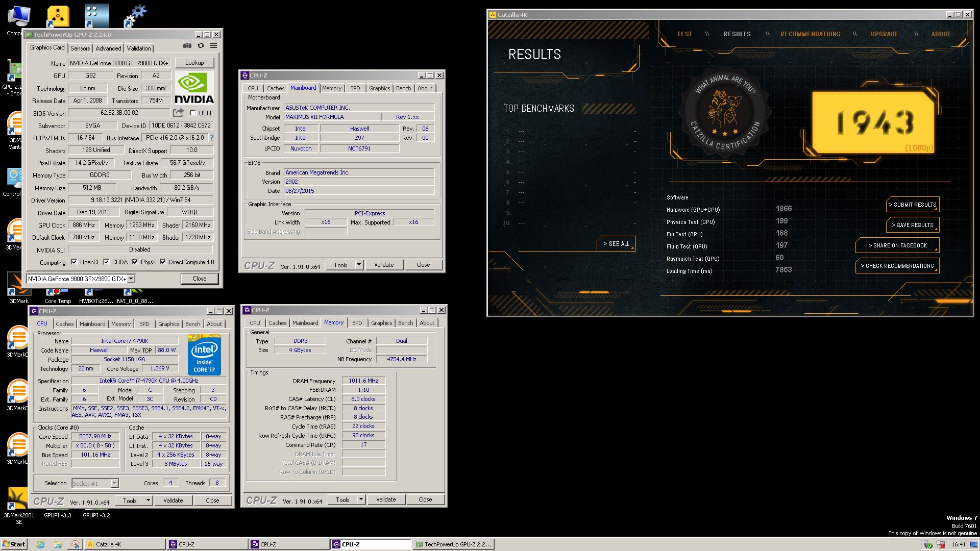Click BIOS share/export icon in GPU-Z

tap(178, 113)
